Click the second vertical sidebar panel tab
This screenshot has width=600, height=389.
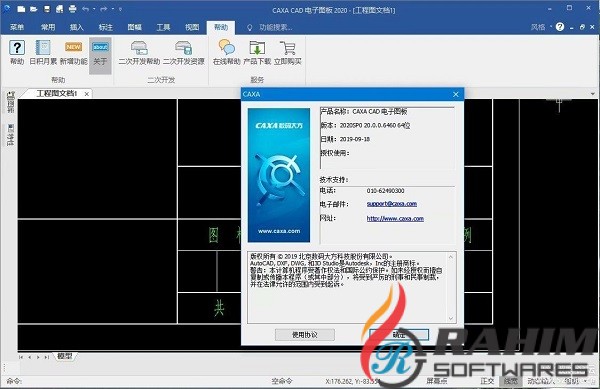(x=10, y=135)
